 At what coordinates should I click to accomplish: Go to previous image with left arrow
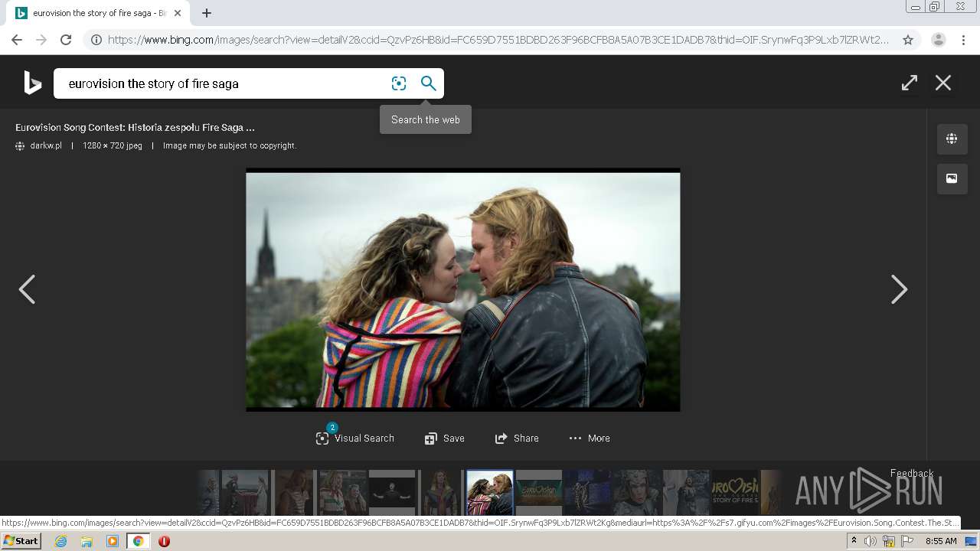point(27,289)
